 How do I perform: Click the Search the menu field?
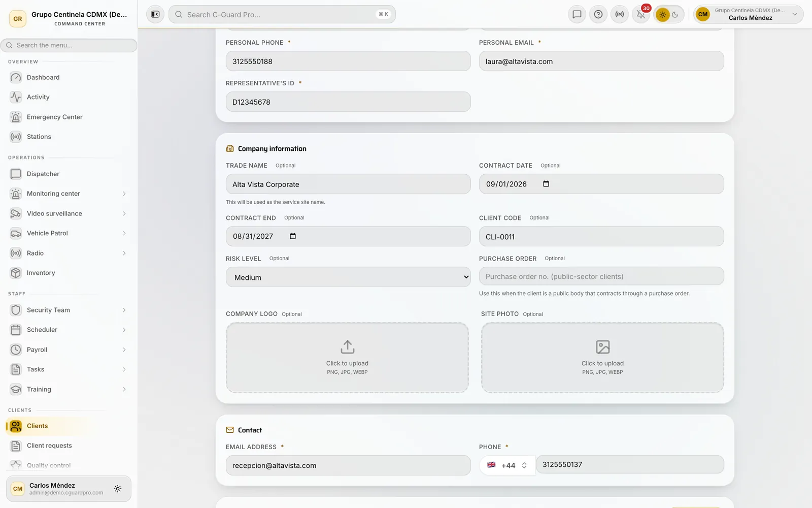(x=69, y=45)
